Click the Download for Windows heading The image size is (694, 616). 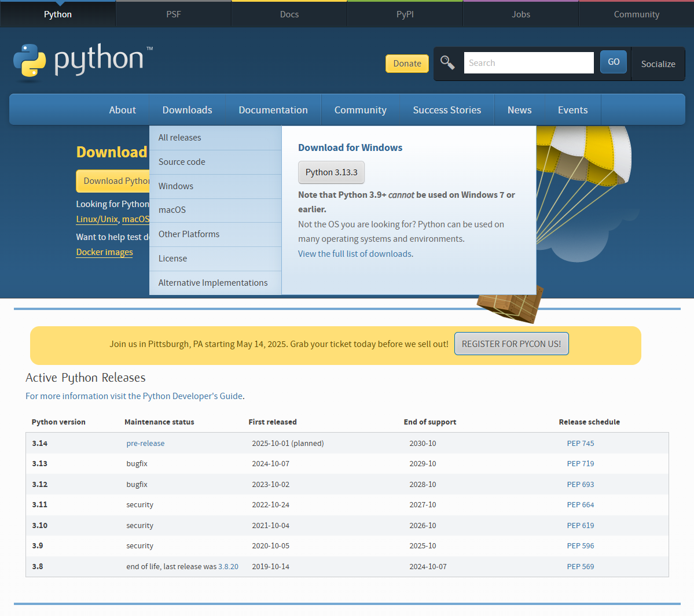click(x=350, y=147)
